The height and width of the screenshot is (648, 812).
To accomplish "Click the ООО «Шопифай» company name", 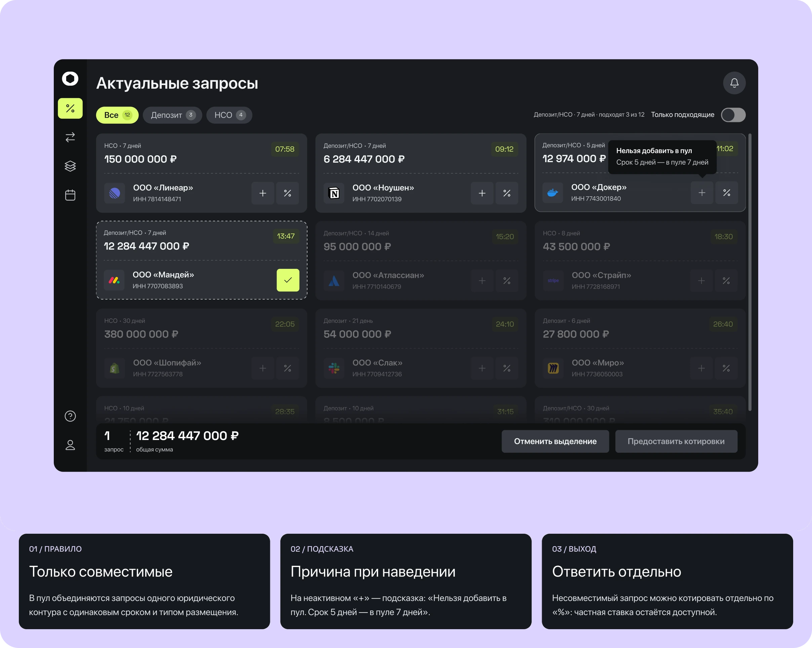I will (167, 363).
